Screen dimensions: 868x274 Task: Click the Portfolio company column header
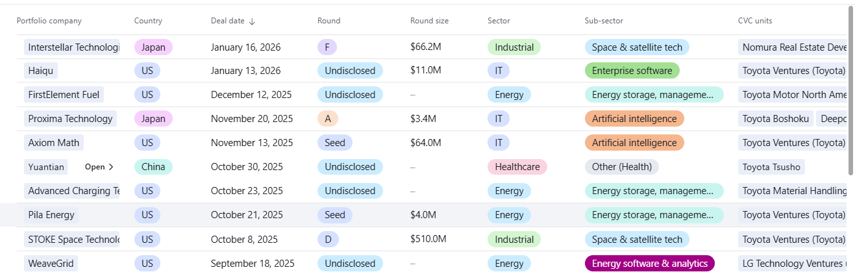[49, 21]
